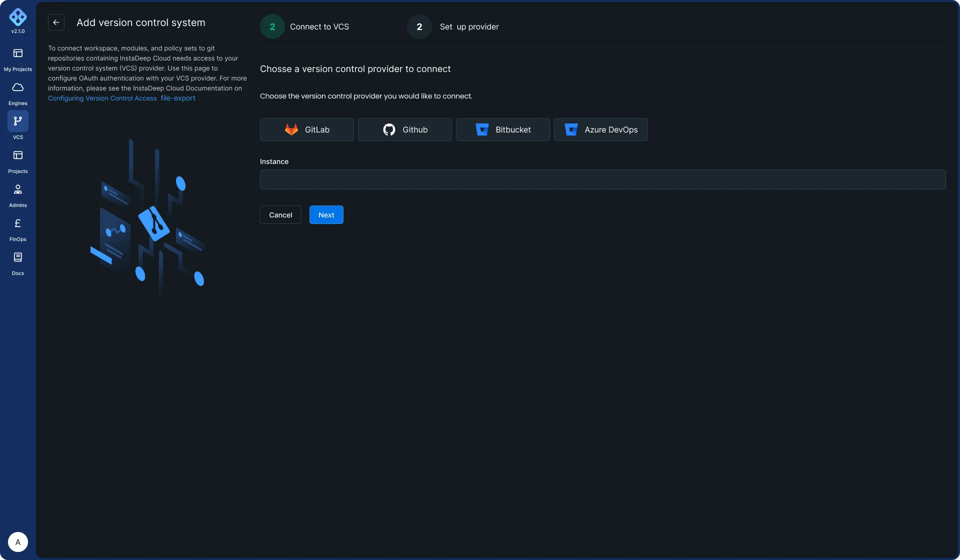
Task: Click the InstaDeep logo icon
Action: tap(18, 17)
